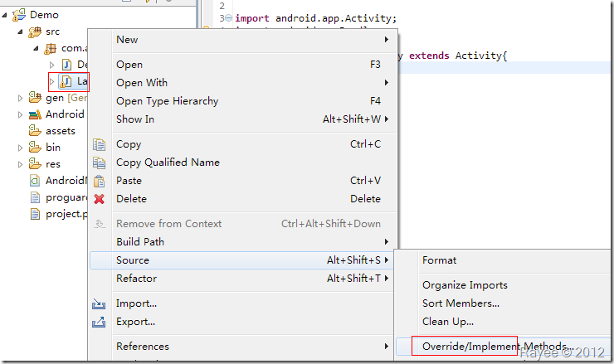Expand the gen folder tree node
The image size is (614, 364).
click(x=21, y=98)
